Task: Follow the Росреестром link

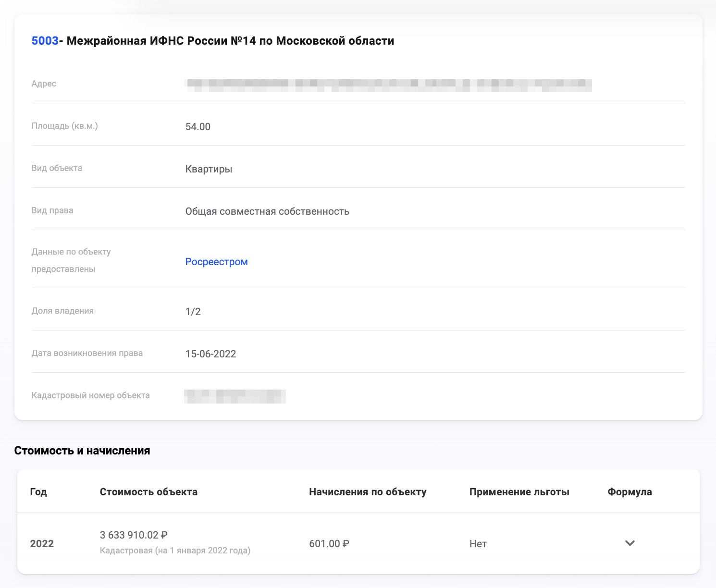Action: [x=217, y=262]
